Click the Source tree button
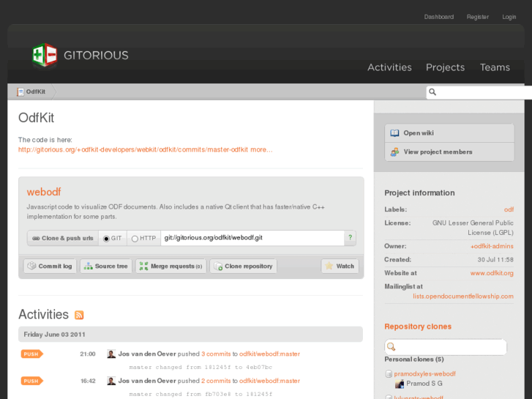This screenshot has height=399, width=532. point(106,266)
